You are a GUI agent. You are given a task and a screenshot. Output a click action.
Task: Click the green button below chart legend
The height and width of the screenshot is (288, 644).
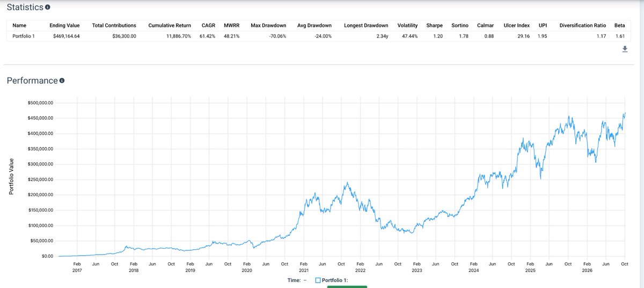click(x=347, y=286)
